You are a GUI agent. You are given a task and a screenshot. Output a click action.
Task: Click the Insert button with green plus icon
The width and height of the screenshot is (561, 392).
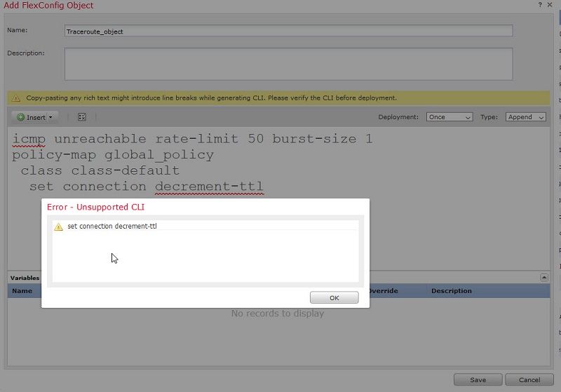coord(34,117)
